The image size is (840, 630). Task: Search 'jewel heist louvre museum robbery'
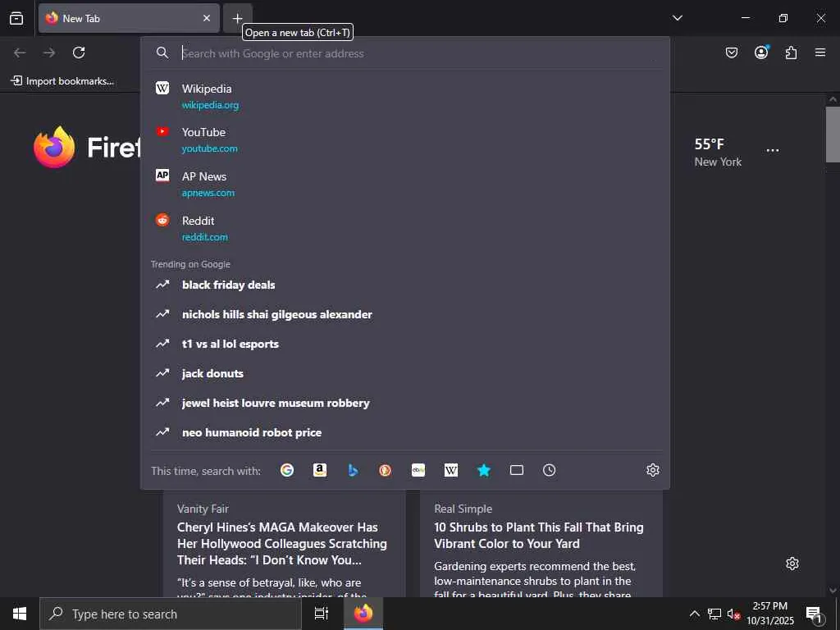point(405,403)
